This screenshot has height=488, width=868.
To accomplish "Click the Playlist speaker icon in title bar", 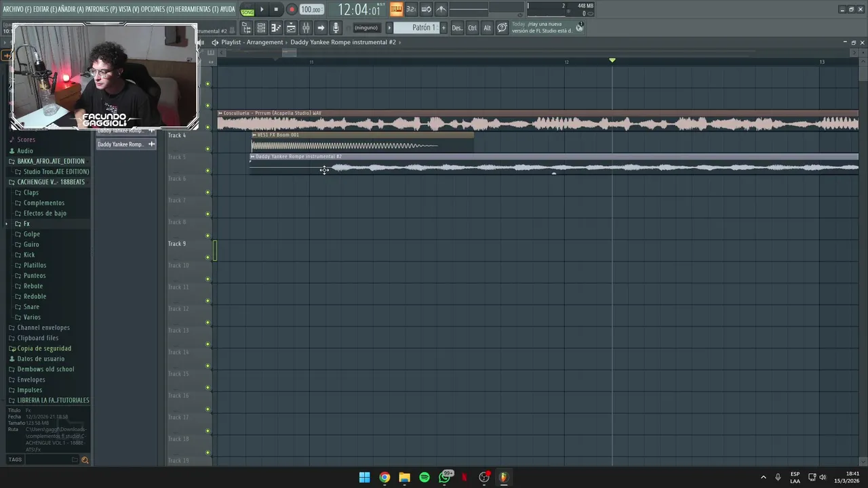I will click(x=215, y=42).
